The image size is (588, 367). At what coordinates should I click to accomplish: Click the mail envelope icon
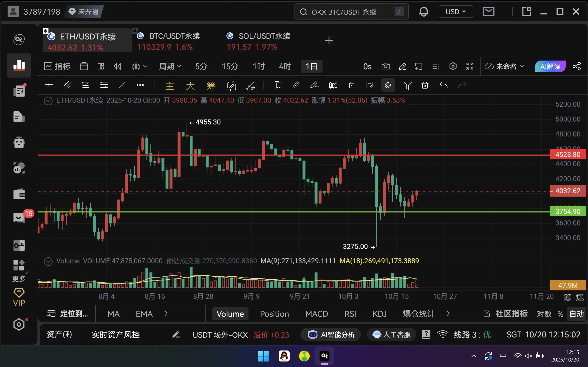point(488,12)
